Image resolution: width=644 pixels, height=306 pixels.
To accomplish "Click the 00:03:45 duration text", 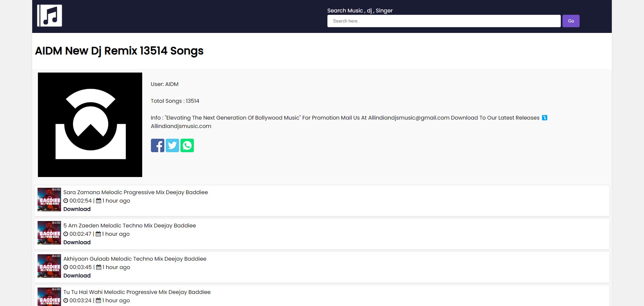I will [x=80, y=267].
